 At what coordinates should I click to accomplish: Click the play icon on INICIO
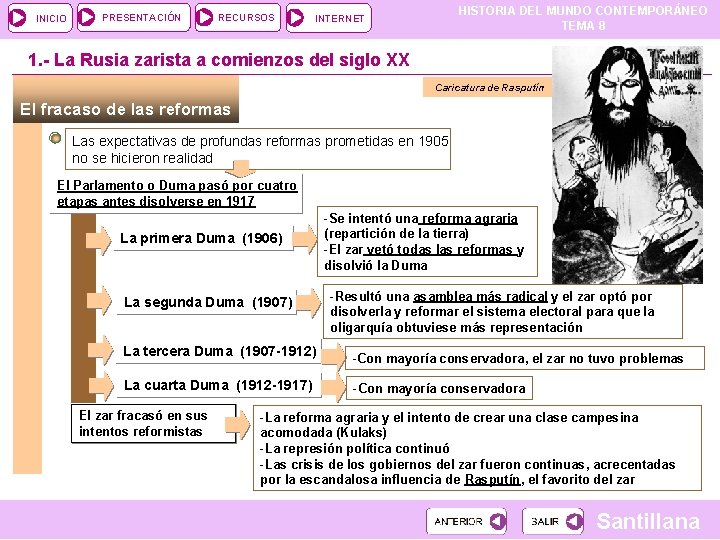point(18,18)
